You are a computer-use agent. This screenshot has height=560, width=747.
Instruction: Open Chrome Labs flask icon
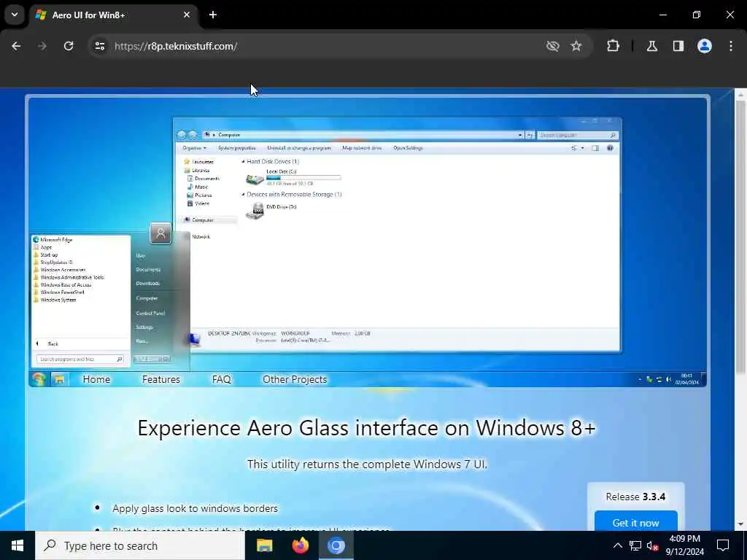pos(651,46)
